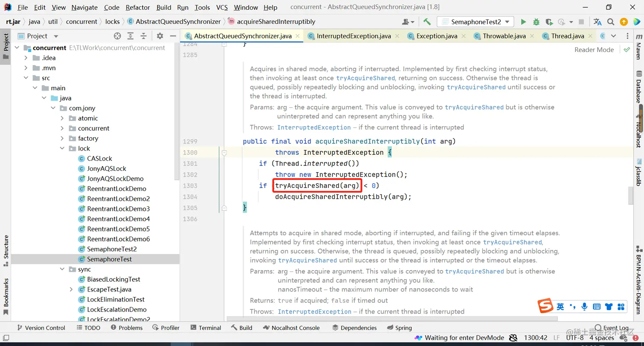The width and height of the screenshot is (644, 346).
Task: Toggle Reader Mode in the editor
Action: coord(594,50)
